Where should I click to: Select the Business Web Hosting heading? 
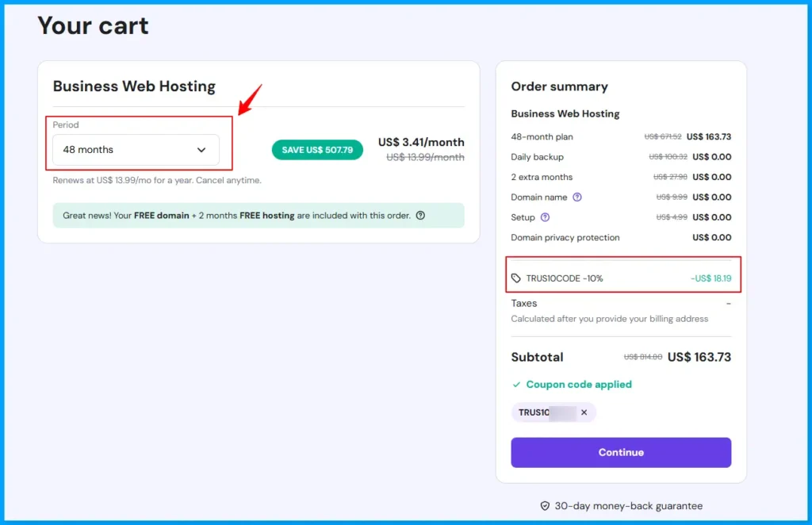[134, 86]
